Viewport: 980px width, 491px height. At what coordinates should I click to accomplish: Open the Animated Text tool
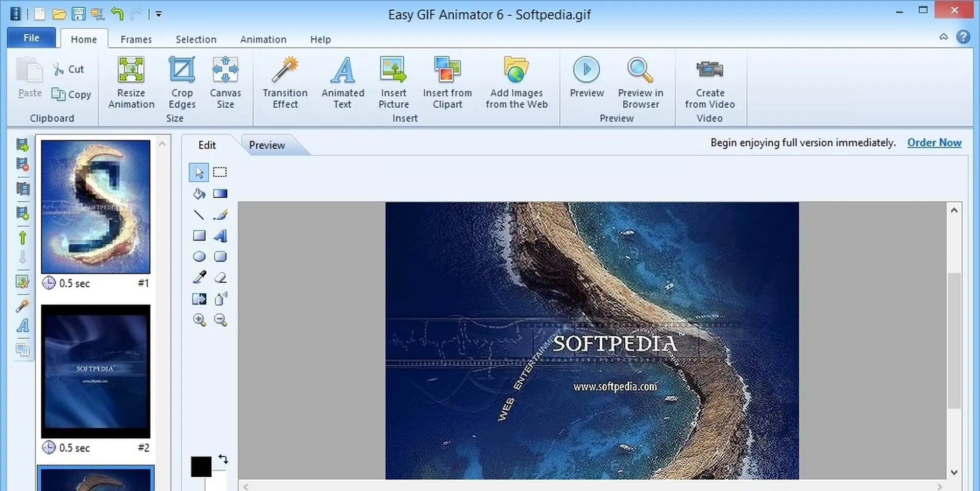coord(342,82)
